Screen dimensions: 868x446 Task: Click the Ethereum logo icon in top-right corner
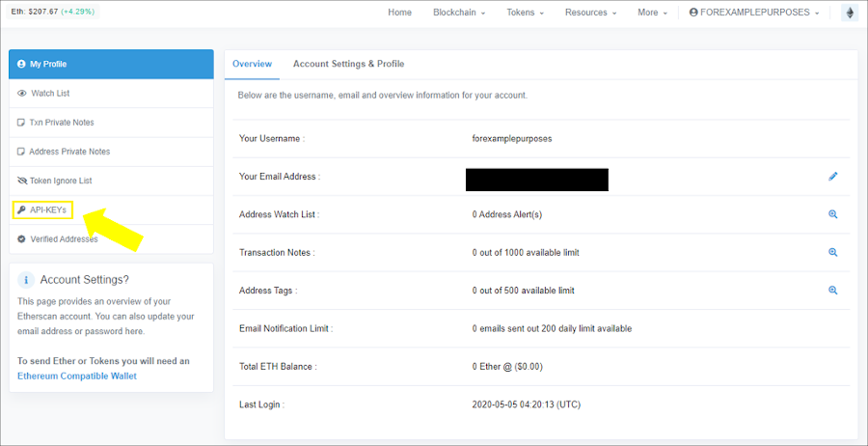[849, 13]
